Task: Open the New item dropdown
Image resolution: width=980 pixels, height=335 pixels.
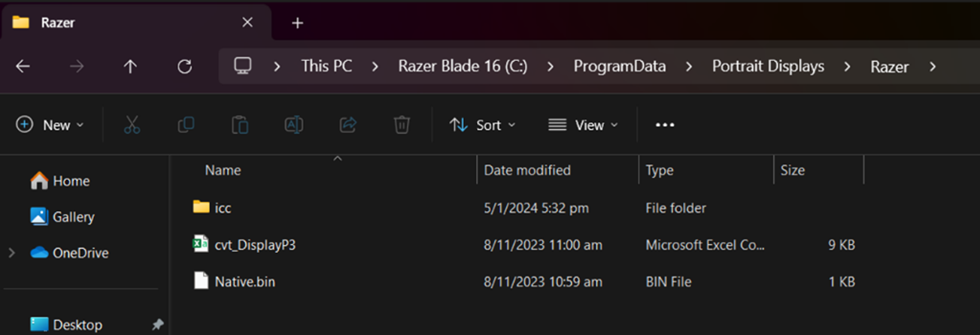Action: pos(50,125)
